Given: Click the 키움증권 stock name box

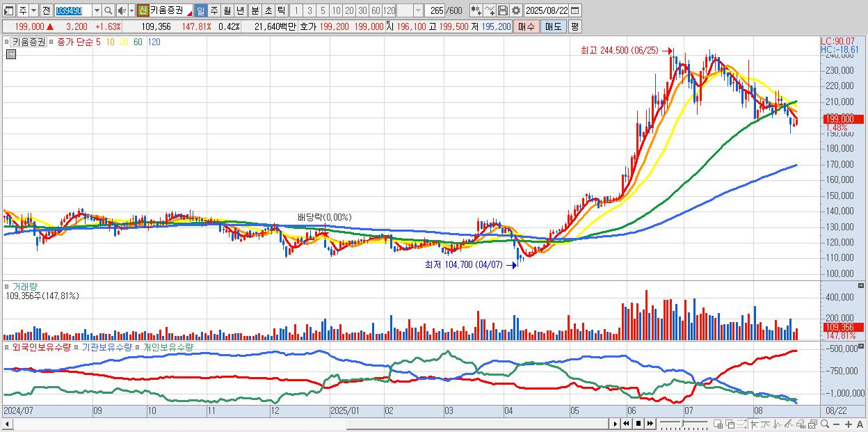Looking at the screenshot, I should click(x=171, y=10).
